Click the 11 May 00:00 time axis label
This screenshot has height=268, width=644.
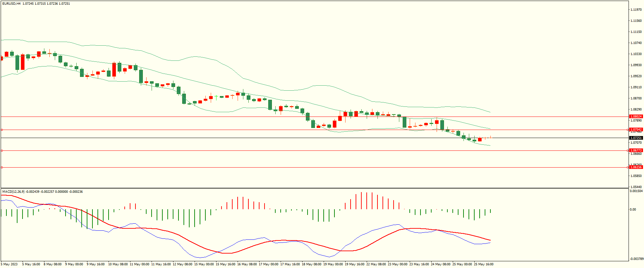[x=139, y=264]
